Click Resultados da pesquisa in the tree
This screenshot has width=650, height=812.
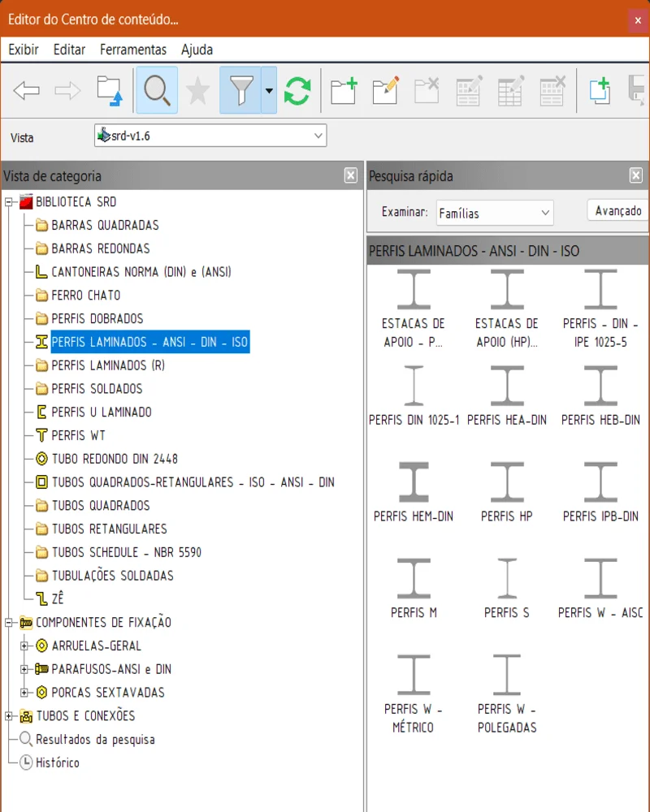click(x=94, y=740)
